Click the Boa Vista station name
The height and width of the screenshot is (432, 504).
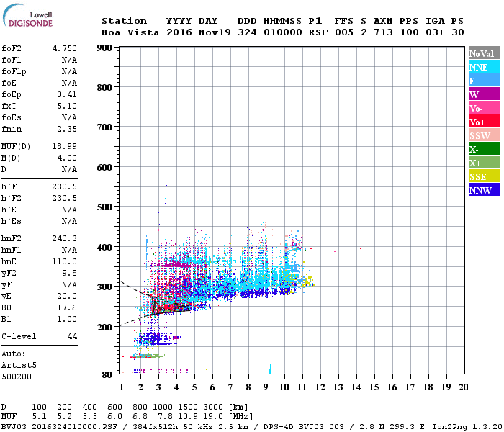pyautogui.click(x=130, y=32)
